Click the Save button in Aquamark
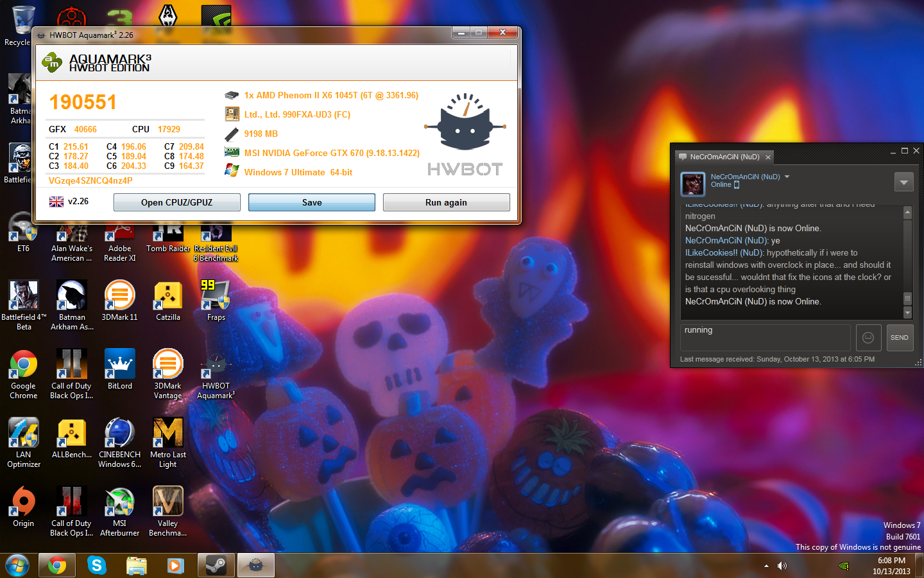924x578 pixels. coord(312,202)
